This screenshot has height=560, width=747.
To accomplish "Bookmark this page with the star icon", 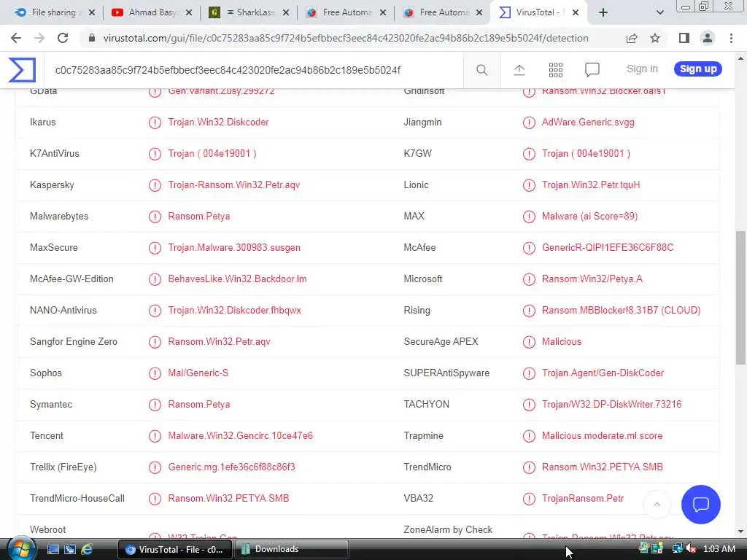I will pyautogui.click(x=655, y=38).
